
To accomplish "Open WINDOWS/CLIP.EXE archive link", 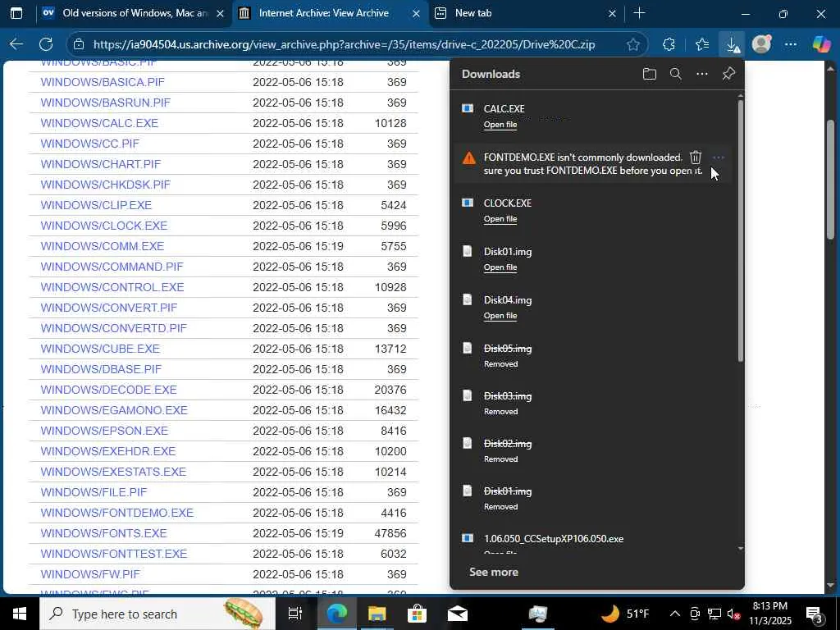I will [96, 205].
